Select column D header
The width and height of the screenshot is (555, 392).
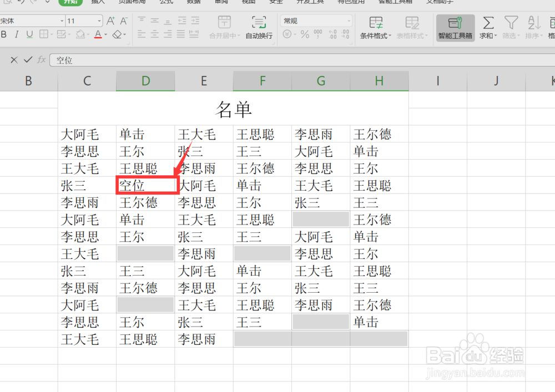pyautogui.click(x=145, y=81)
